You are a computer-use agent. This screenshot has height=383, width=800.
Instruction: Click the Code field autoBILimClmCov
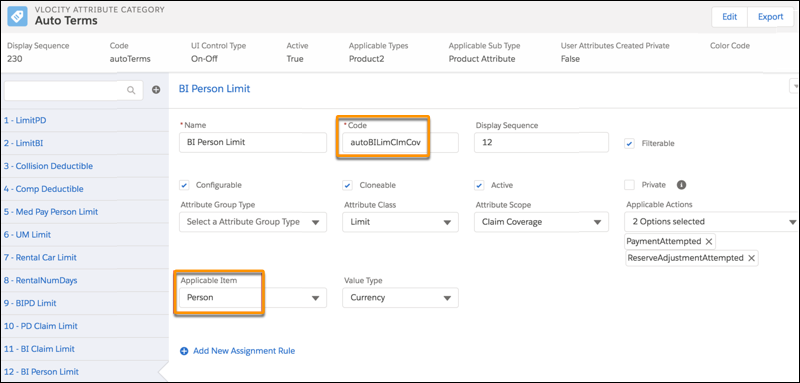tap(401, 142)
